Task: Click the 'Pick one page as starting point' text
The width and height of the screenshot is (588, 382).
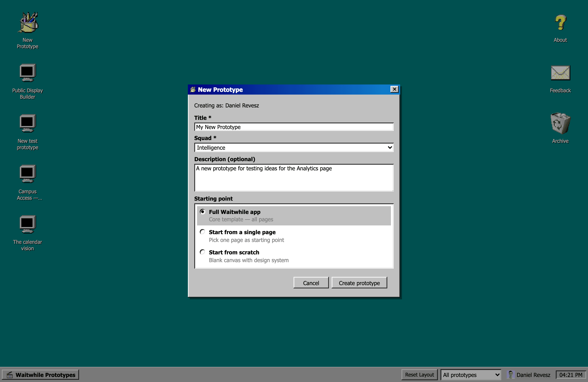Action: click(x=246, y=240)
